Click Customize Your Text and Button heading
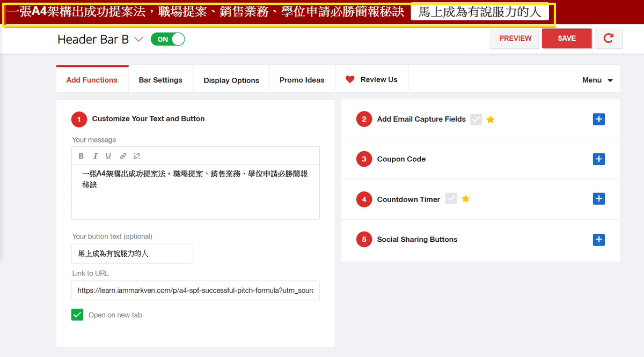Screen dimensions: 644x357 tap(148, 119)
